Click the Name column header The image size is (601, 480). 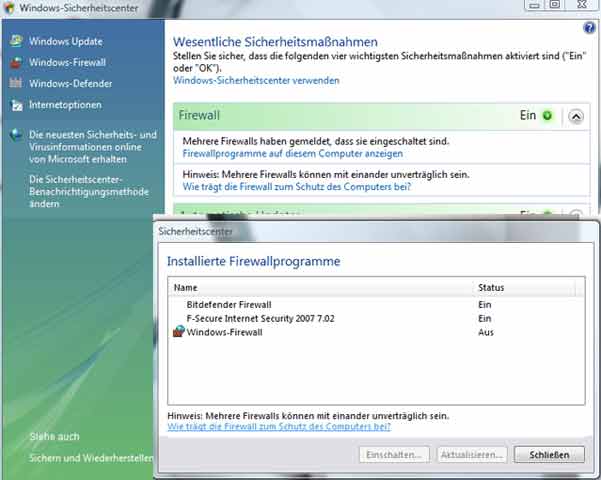320,288
